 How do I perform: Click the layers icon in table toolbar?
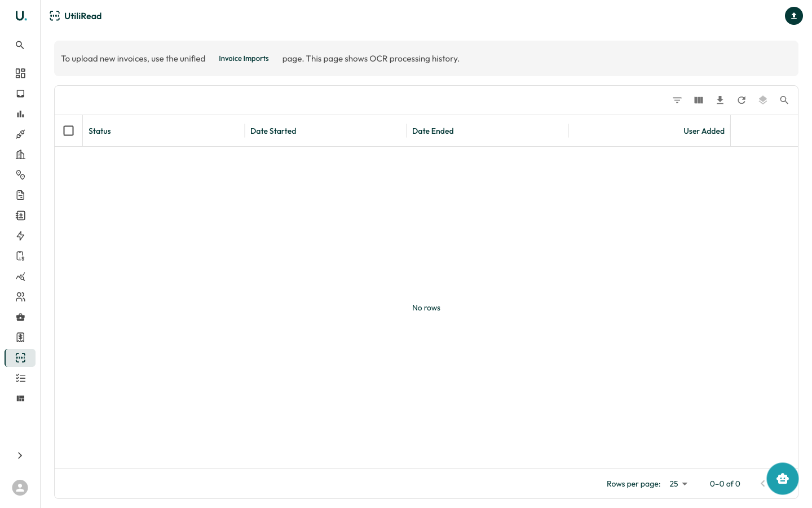pos(763,100)
